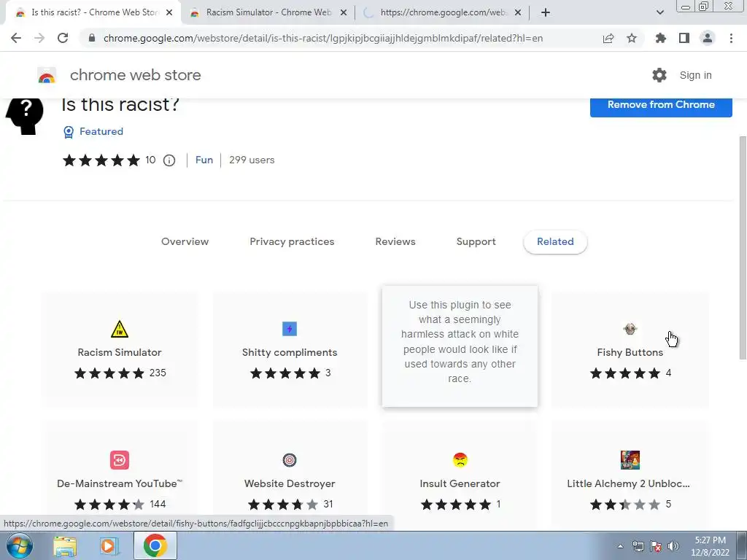Click the rating info icon beside 10
Viewport: 747px width, 560px height.
(x=169, y=160)
